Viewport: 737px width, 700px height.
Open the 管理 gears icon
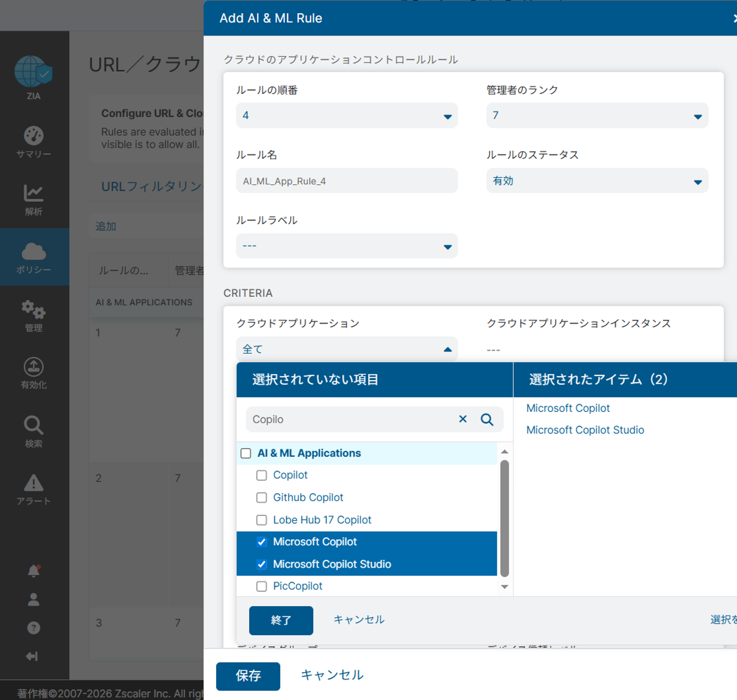point(34,310)
